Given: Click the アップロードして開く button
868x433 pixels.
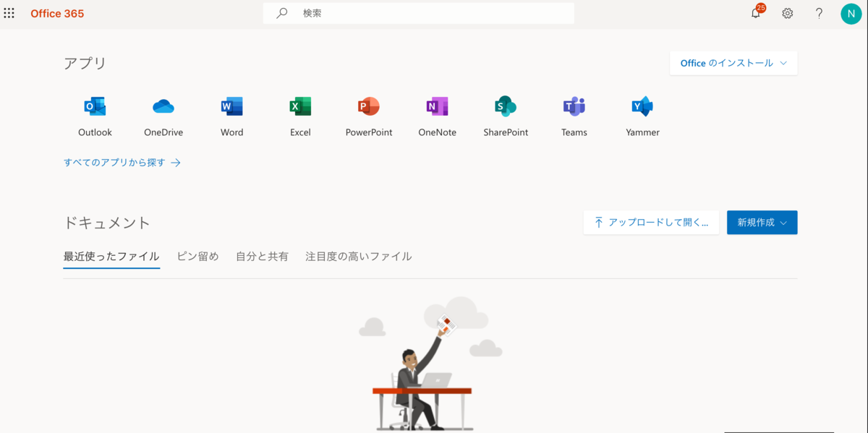Looking at the screenshot, I should (x=651, y=223).
